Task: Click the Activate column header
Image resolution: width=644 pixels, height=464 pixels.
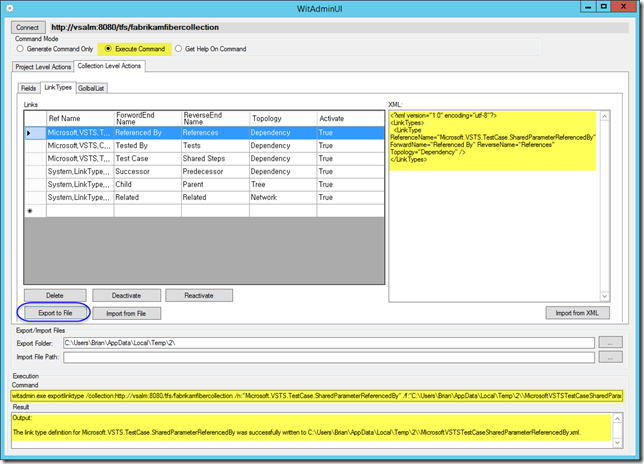Action: pos(350,118)
